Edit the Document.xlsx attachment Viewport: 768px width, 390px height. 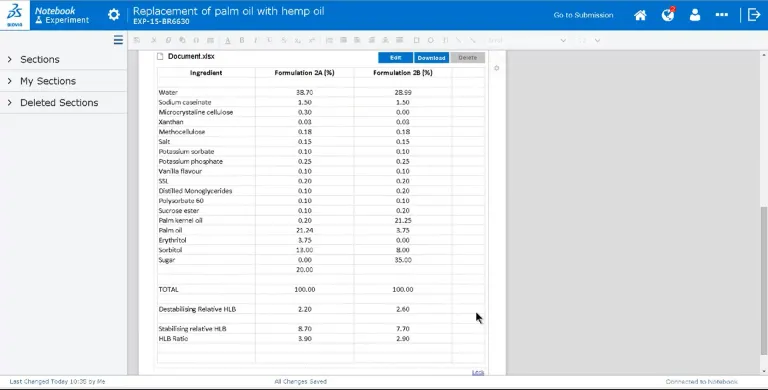[x=395, y=58]
